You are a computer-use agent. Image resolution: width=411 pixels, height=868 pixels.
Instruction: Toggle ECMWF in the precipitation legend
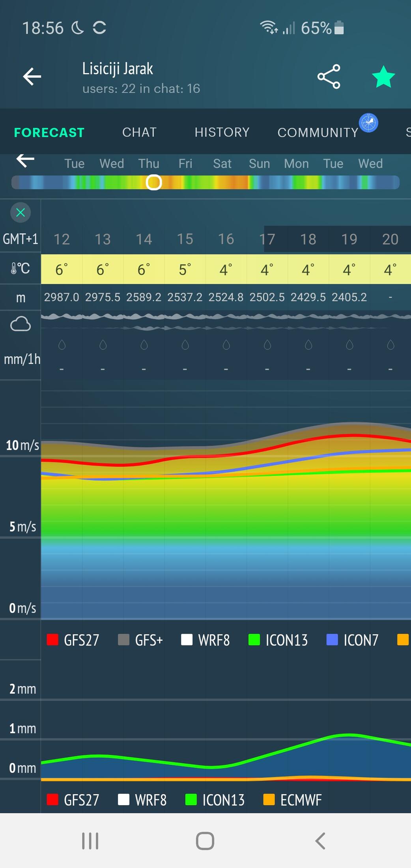293,800
